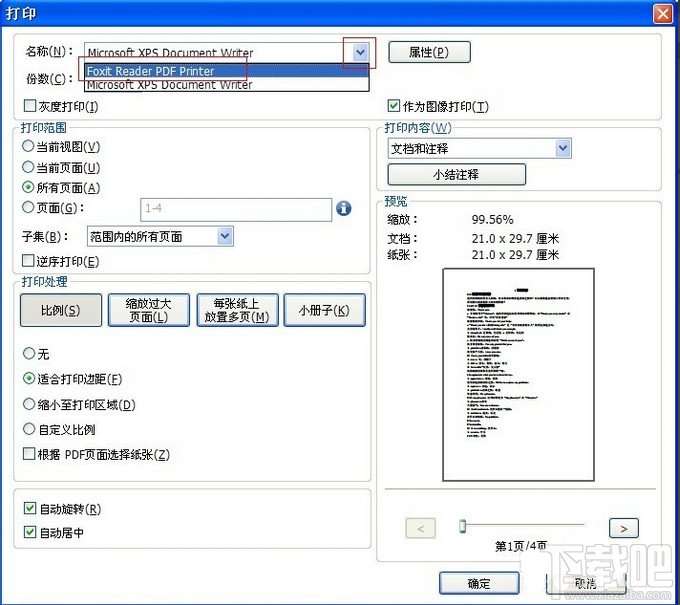Open the 子集 subset dropdown

[x=160, y=236]
